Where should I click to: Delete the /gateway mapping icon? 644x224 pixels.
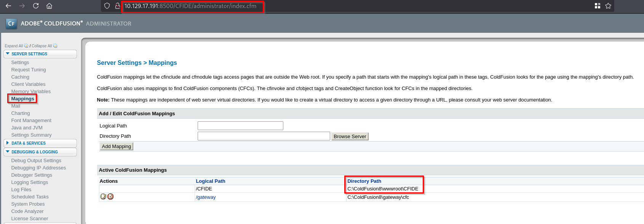tap(110, 197)
